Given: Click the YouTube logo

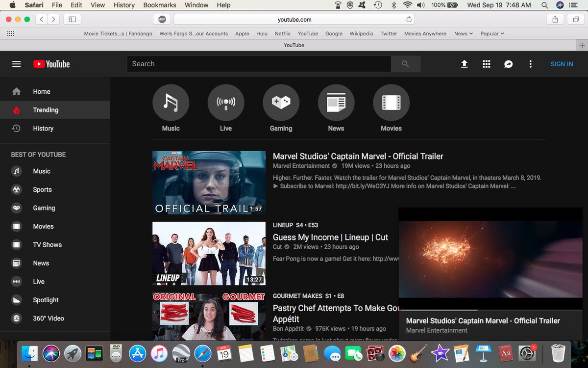Looking at the screenshot, I should 51,64.
